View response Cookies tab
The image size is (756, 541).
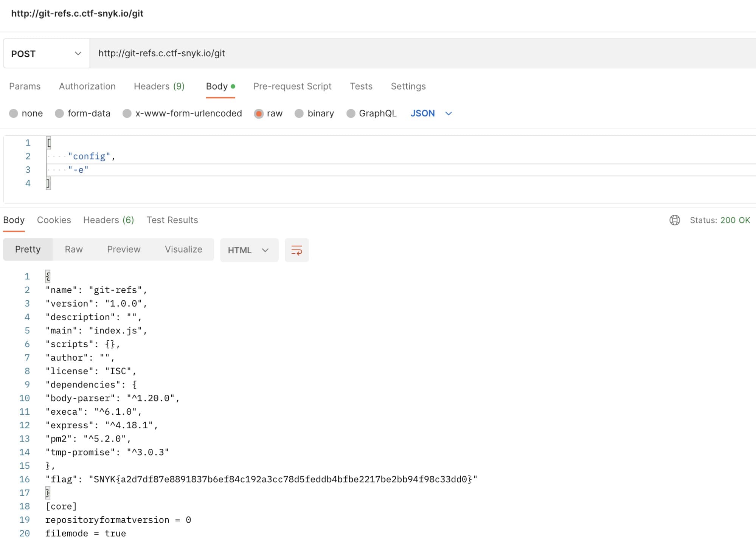(x=54, y=220)
